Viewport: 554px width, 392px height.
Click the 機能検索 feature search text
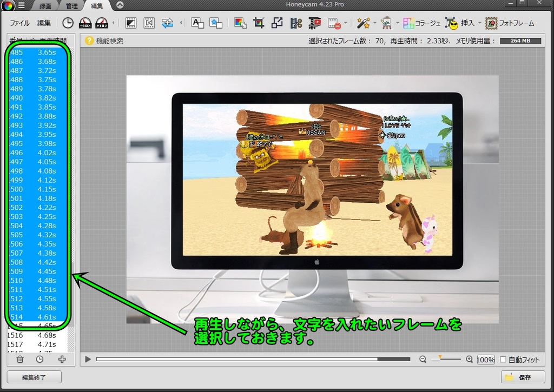point(109,41)
